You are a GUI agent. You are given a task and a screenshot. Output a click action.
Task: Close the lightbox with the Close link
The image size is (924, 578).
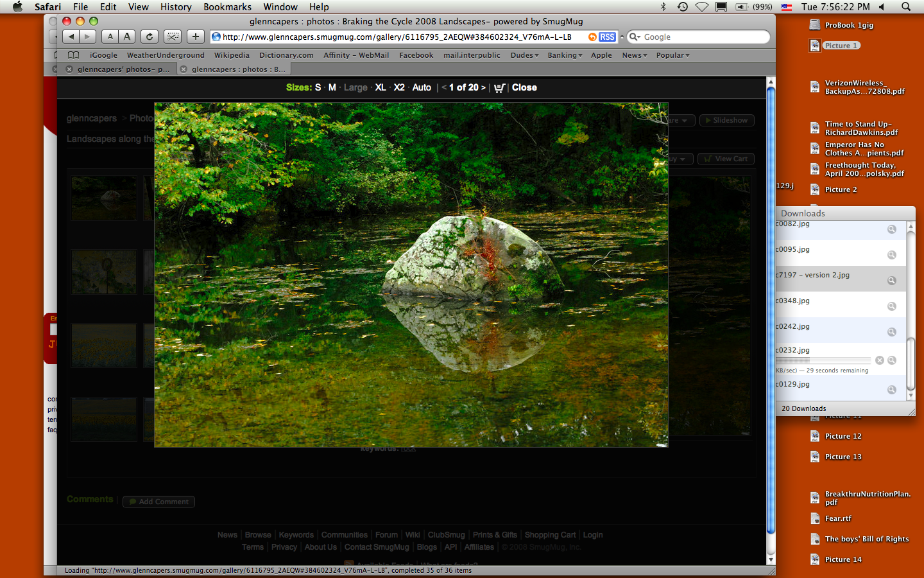524,88
